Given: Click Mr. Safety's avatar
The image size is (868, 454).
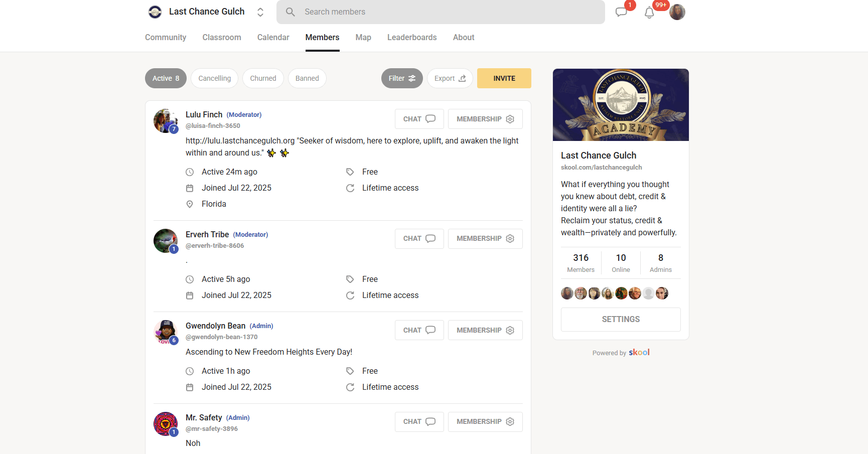Looking at the screenshot, I should click(x=165, y=424).
